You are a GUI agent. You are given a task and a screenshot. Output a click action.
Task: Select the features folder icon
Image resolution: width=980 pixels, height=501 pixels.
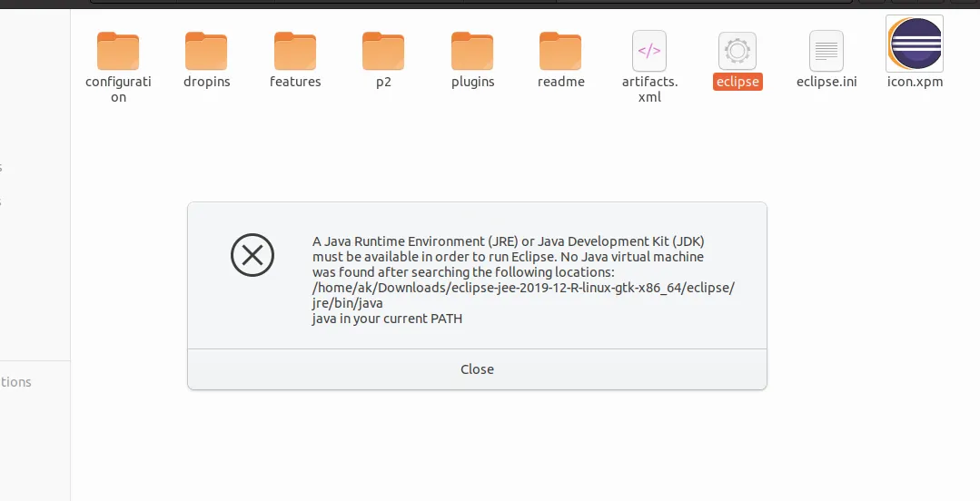295,51
